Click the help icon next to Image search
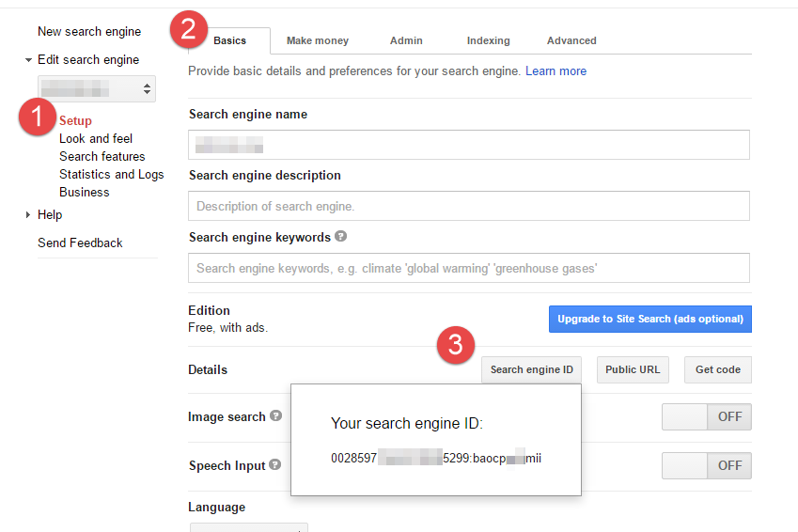This screenshot has height=532, width=798. click(275, 415)
